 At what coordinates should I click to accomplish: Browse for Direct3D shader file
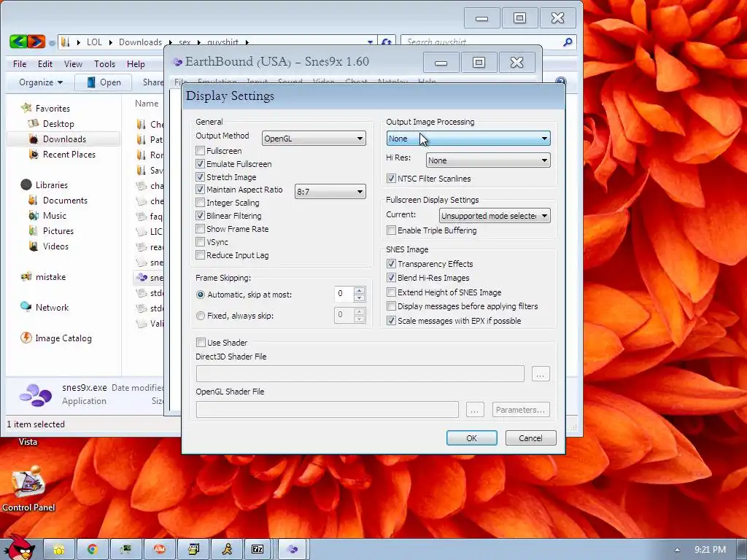[x=541, y=374]
